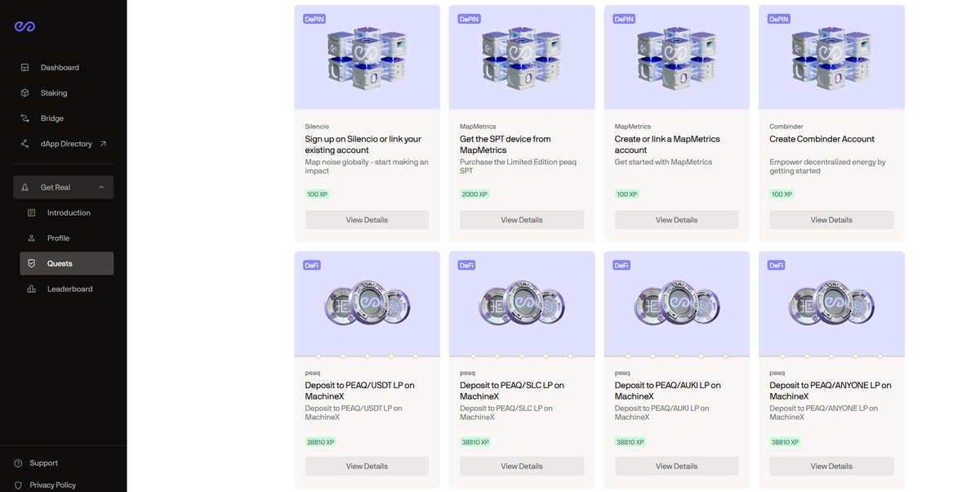Select the Quests menu item
The width and height of the screenshot is (980, 492).
tap(60, 264)
